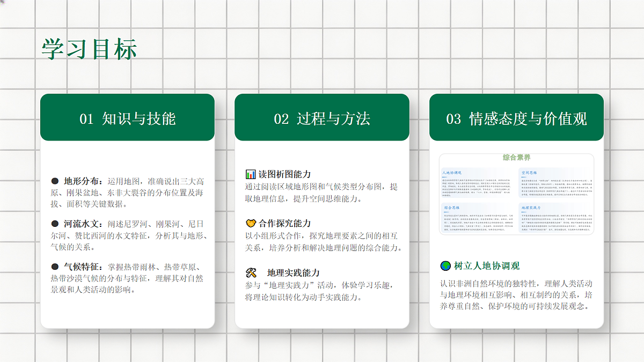Click the handshake emoji before 合作探究能力

point(251,223)
